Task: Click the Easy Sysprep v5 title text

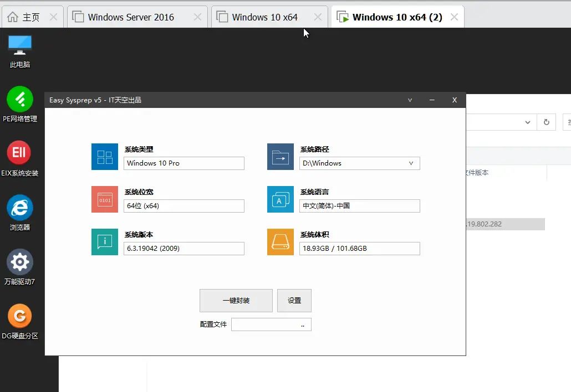Action: click(x=95, y=100)
